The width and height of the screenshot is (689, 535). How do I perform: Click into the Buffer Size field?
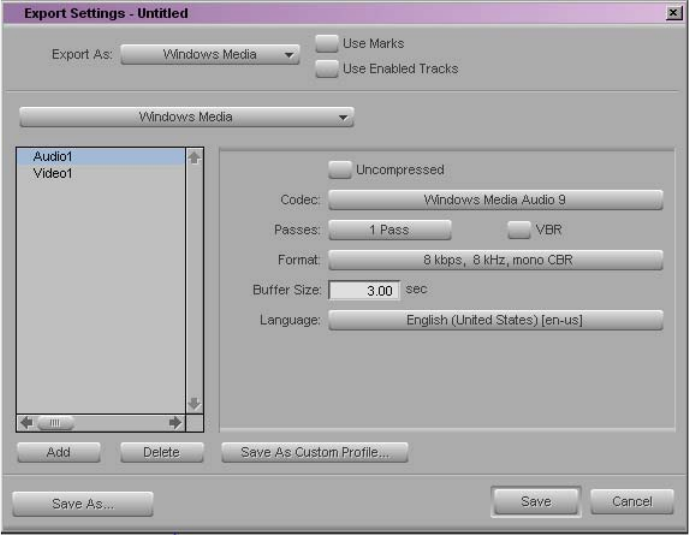click(364, 290)
